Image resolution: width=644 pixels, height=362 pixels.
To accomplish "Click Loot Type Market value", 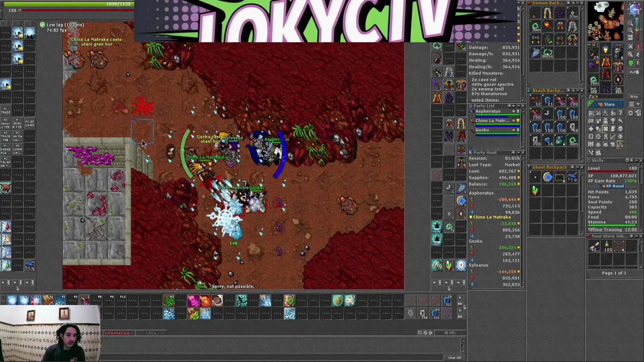I will tap(512, 164).
